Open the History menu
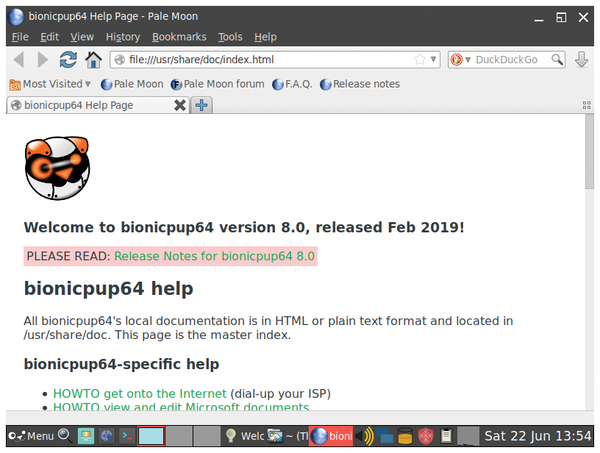 (x=123, y=37)
